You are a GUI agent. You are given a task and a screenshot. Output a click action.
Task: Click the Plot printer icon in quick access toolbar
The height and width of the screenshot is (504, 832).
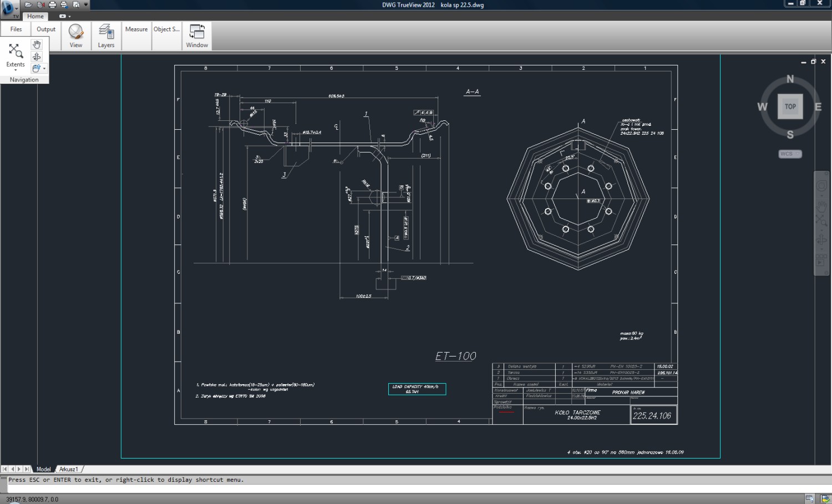[x=52, y=4]
